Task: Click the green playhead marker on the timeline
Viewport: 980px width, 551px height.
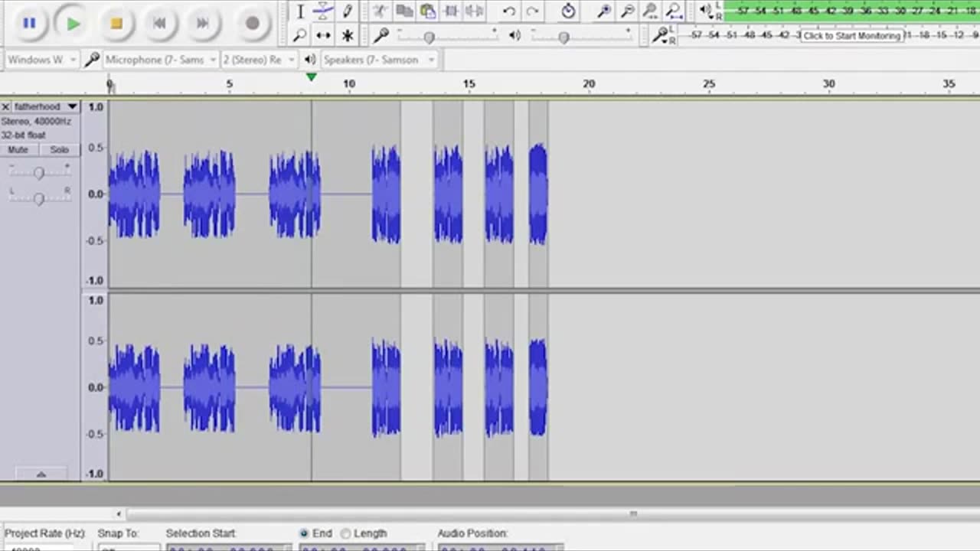Action: coord(311,77)
